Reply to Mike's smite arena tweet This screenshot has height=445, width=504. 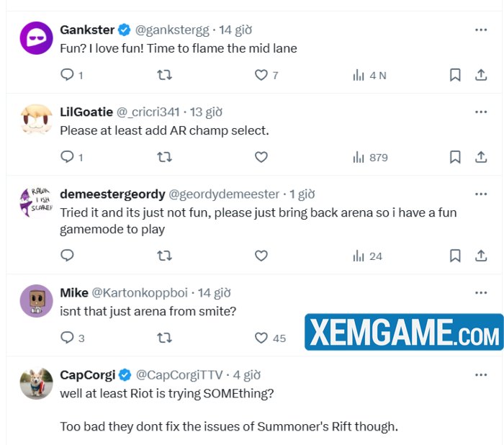click(67, 338)
